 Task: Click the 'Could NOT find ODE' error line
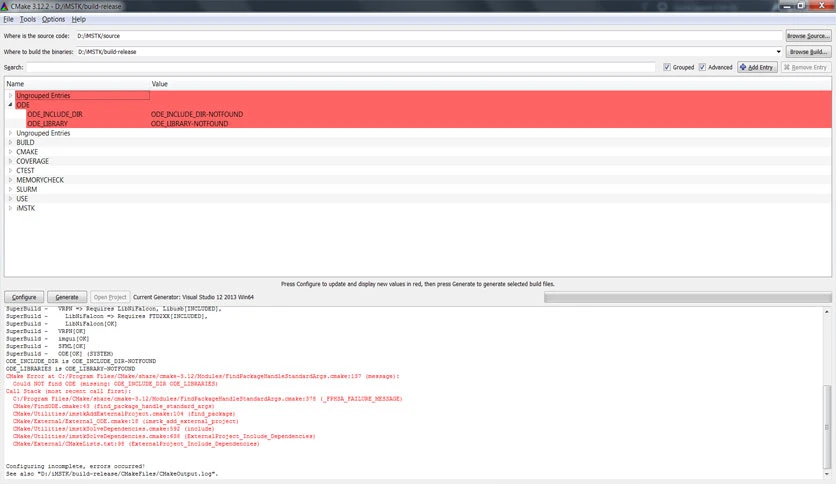pyautogui.click(x=115, y=384)
